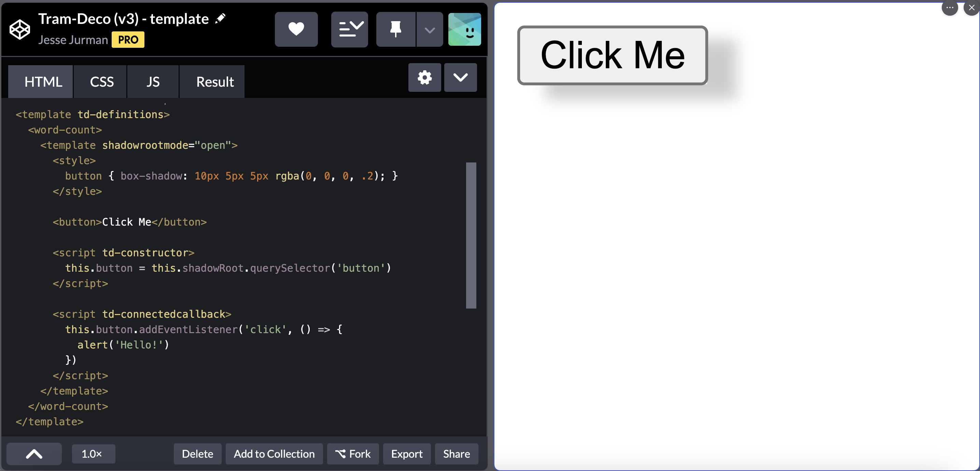Expand the bottom drawer up-chevron
Image resolution: width=980 pixels, height=471 pixels.
click(x=34, y=454)
